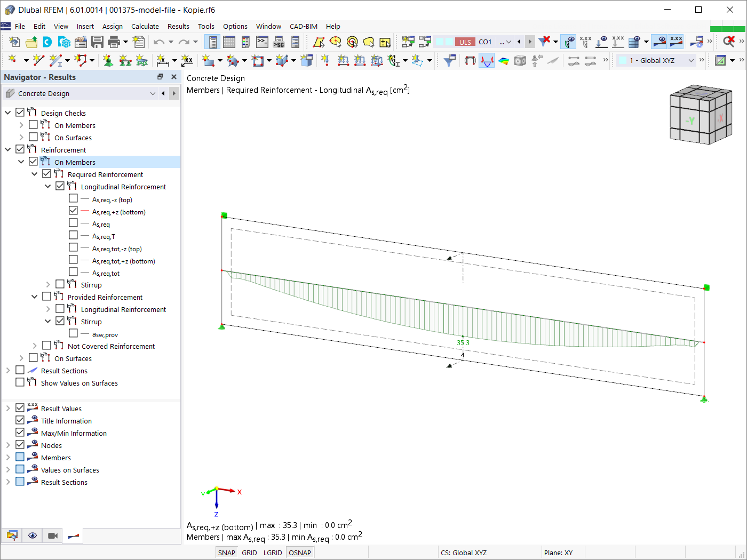Open the Insert menu
Image resolution: width=747 pixels, height=560 pixels.
tap(85, 26)
